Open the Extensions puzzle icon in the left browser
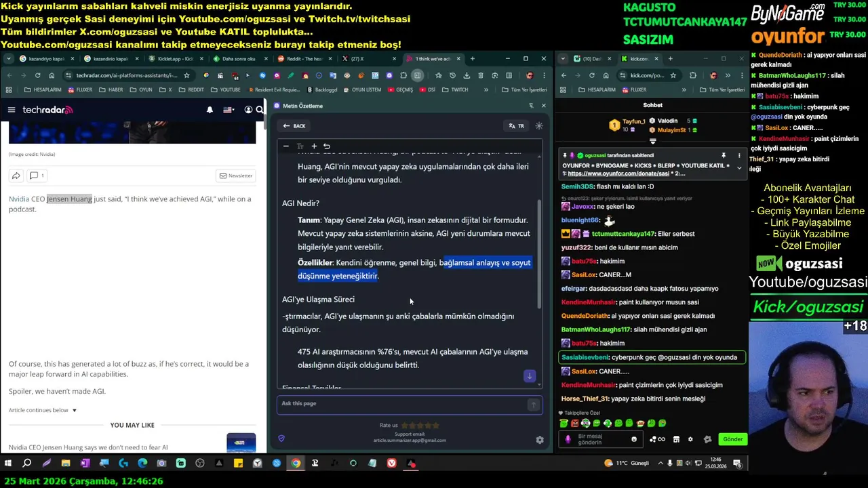This screenshot has height=488, width=868. (x=403, y=75)
